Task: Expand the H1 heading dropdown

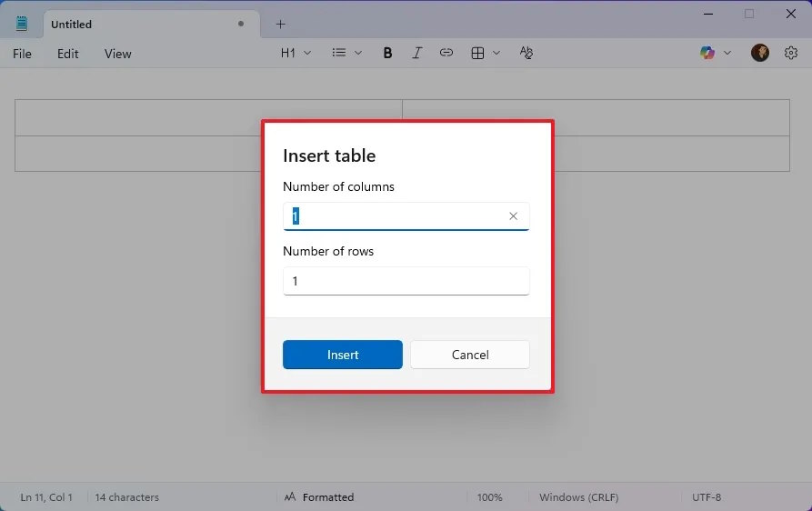Action: coord(307,53)
